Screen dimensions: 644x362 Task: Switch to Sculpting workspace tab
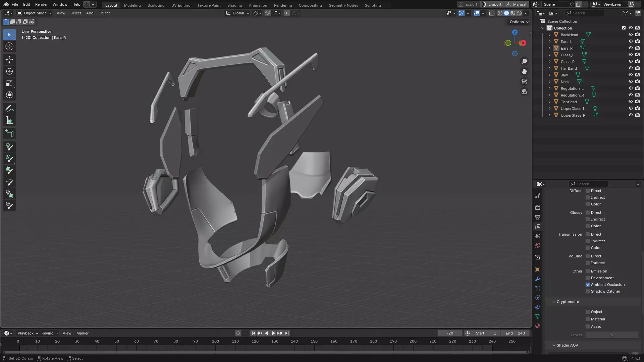coord(156,5)
